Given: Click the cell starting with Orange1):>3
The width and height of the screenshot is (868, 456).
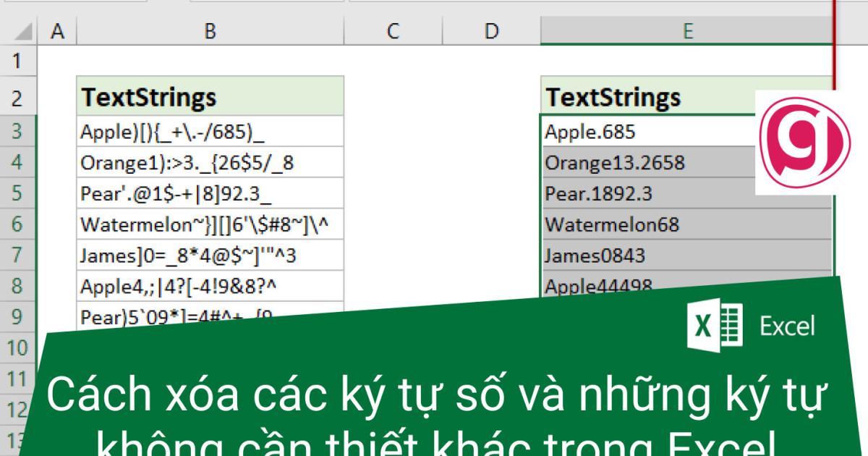Looking at the screenshot, I should coord(210,164).
